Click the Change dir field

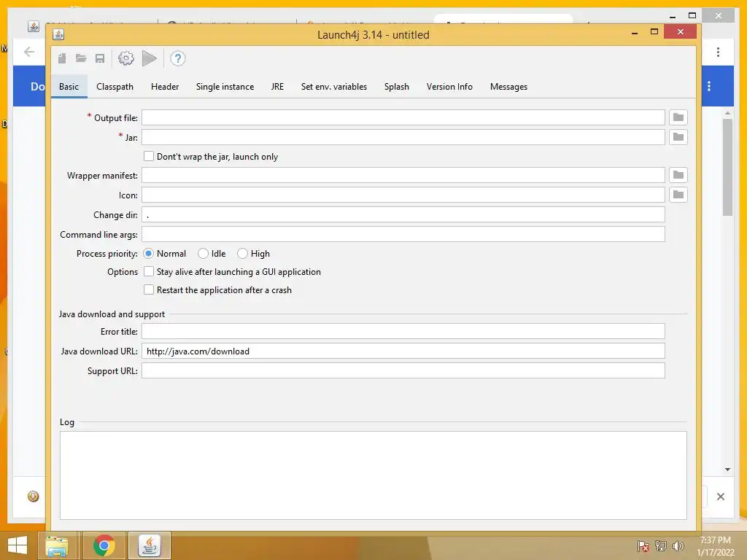(403, 214)
